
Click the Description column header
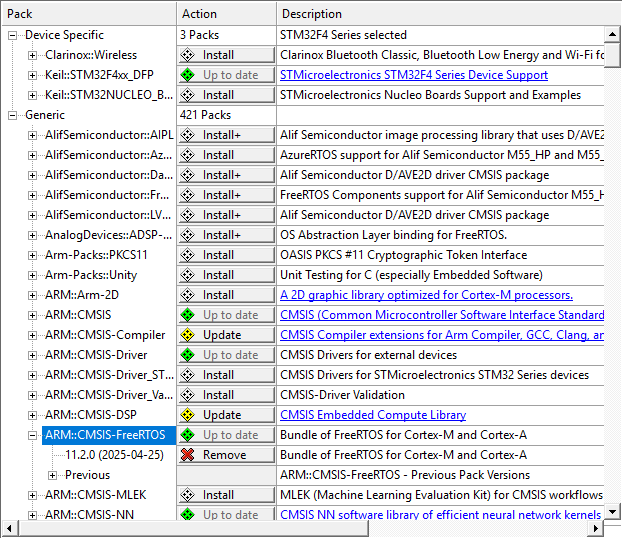click(449, 14)
